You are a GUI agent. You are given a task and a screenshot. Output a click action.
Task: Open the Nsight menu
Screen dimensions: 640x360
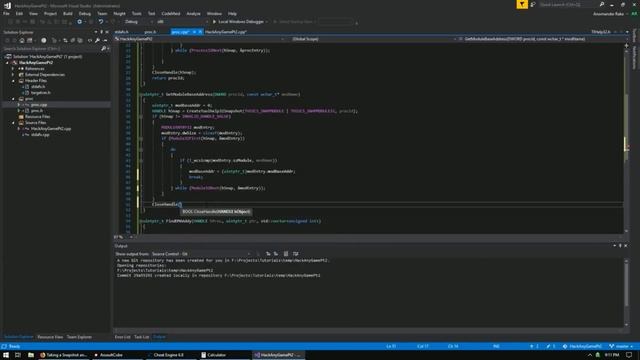[x=119, y=13]
